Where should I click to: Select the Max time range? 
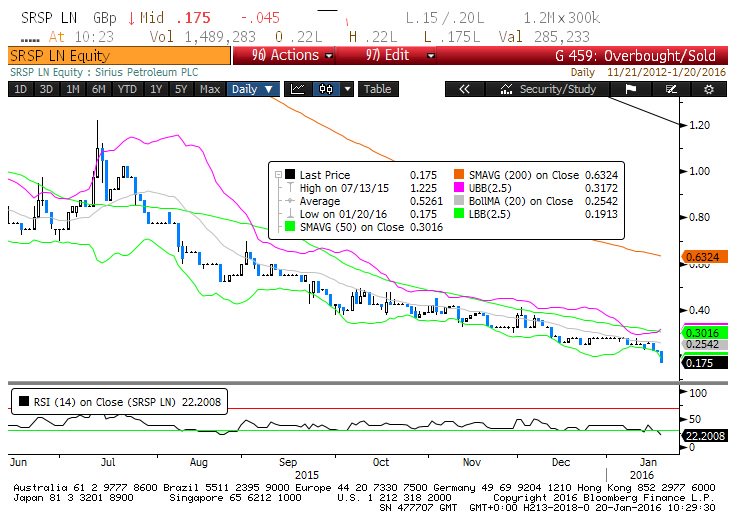[x=210, y=89]
